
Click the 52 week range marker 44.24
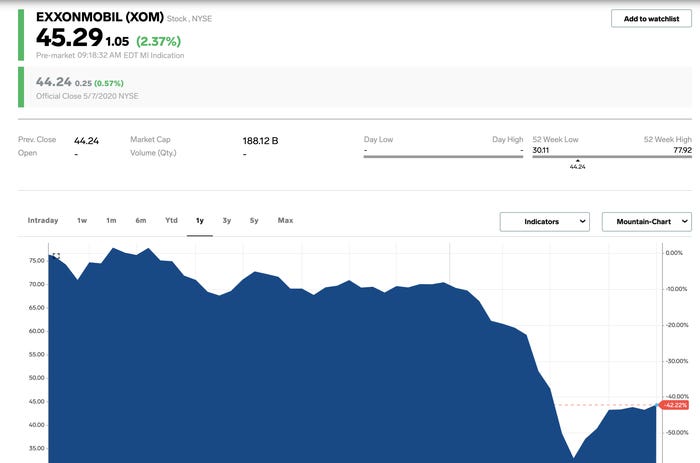tap(577, 167)
